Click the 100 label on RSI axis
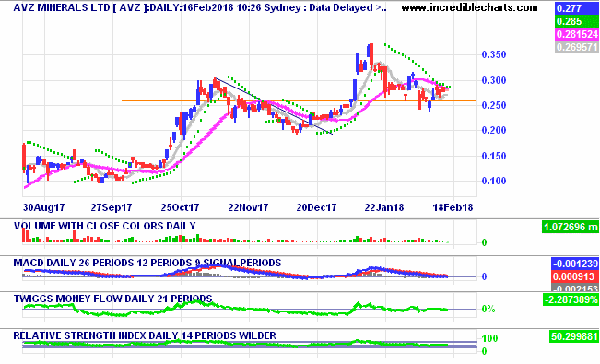This screenshot has width=600, height=364. (489, 338)
